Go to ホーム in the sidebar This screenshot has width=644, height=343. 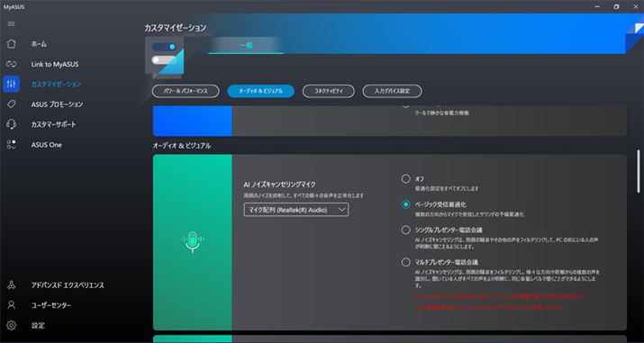click(39, 44)
